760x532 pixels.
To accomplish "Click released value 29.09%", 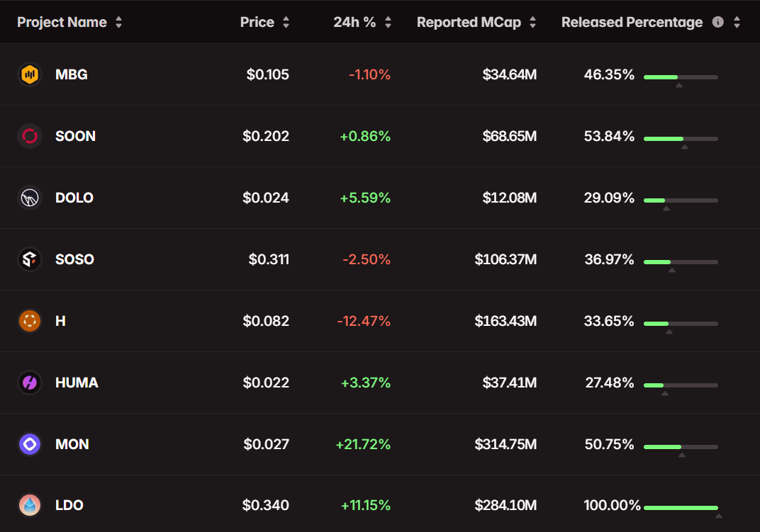I will 609,198.
